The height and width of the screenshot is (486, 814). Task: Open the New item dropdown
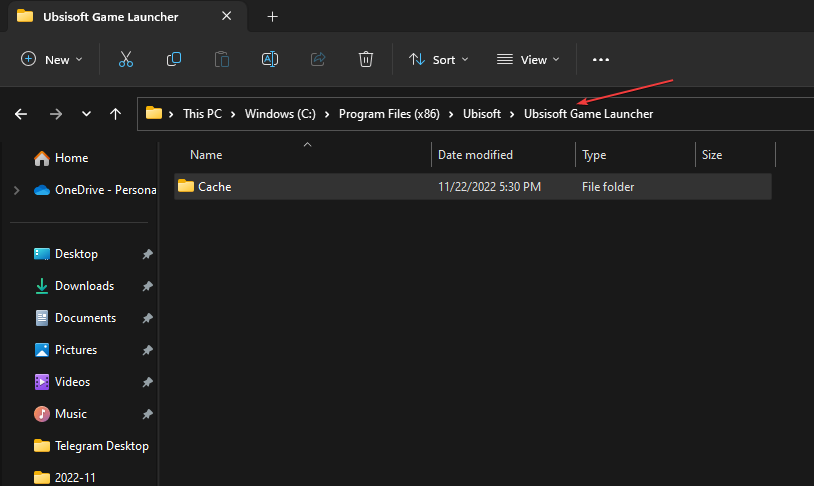[51, 60]
